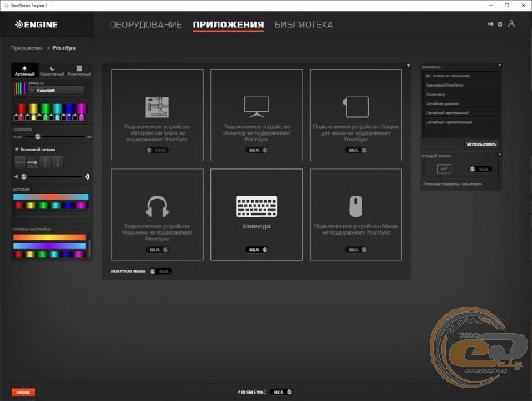Select the motherboard device icon
The image size is (532, 401).
157,107
